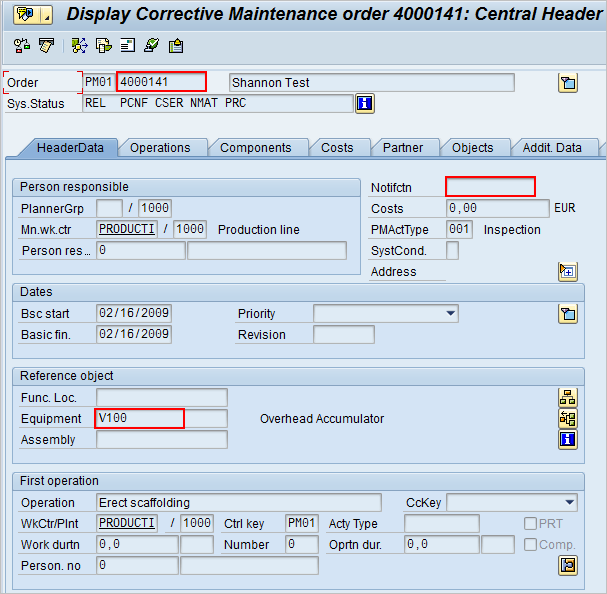
Task: Click the Assembly field
Action: click(x=162, y=439)
